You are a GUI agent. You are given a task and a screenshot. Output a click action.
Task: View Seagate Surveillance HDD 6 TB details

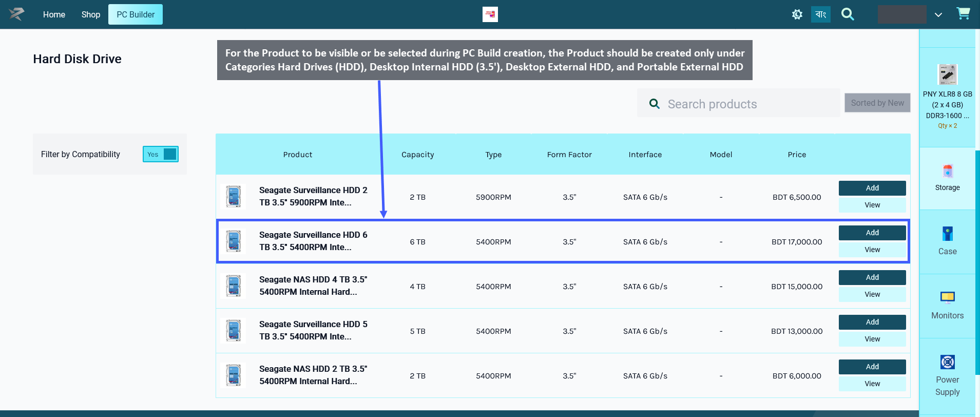point(872,250)
